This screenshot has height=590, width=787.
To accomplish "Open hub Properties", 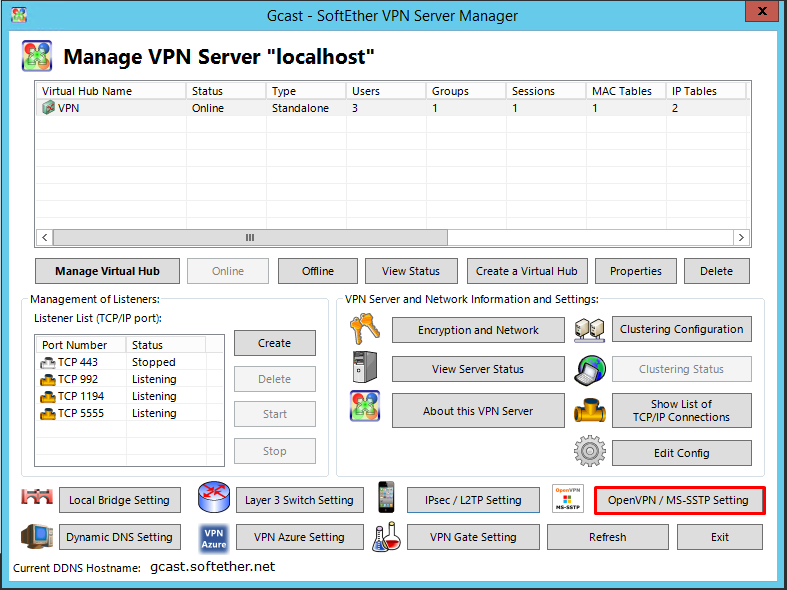I will tap(636, 271).
